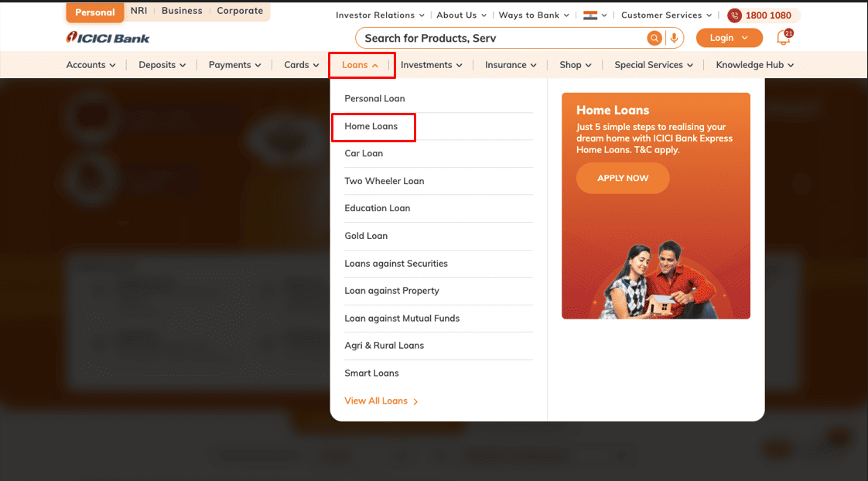This screenshot has height=481, width=868.
Task: Select the Corporate tab
Action: click(x=240, y=10)
